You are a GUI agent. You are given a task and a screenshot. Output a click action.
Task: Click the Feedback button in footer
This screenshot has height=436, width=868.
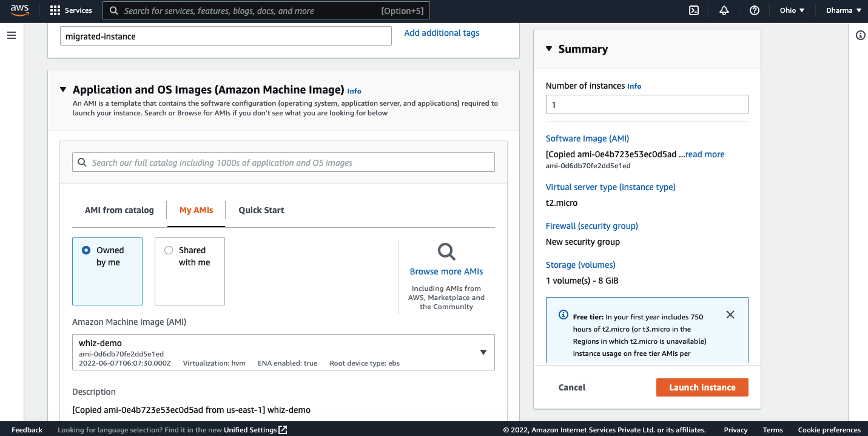tap(27, 430)
